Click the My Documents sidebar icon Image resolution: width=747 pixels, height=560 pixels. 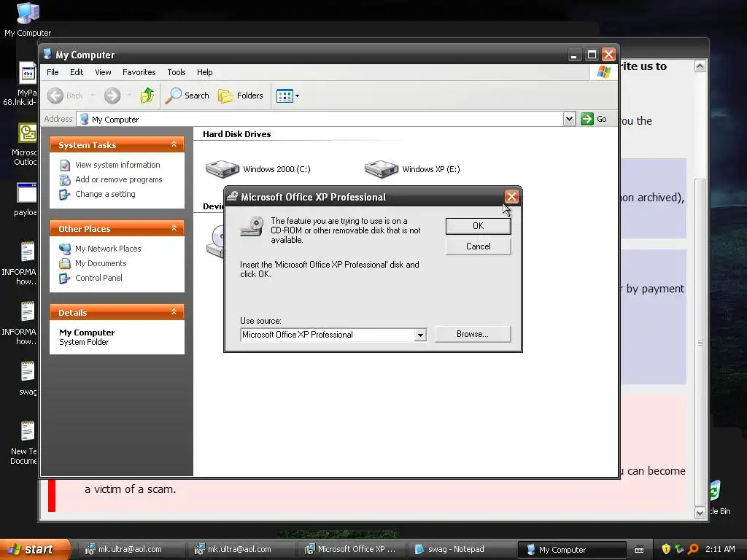65,263
